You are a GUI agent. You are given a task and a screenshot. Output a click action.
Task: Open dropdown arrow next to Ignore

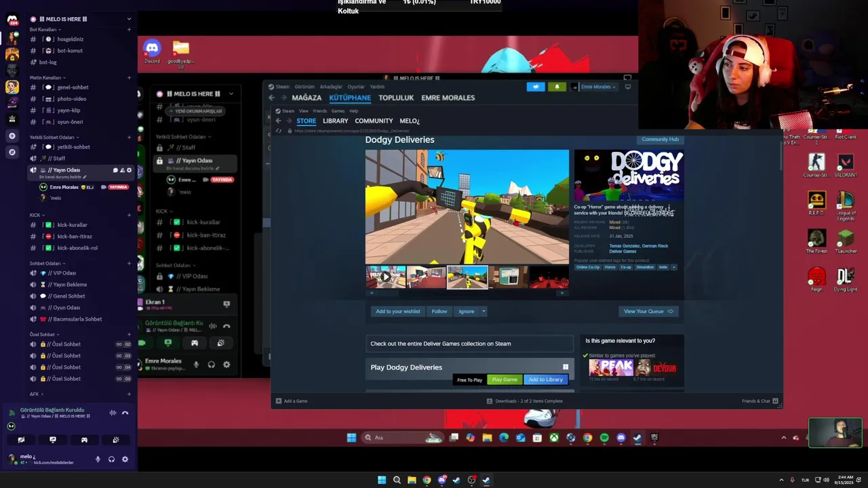point(484,312)
